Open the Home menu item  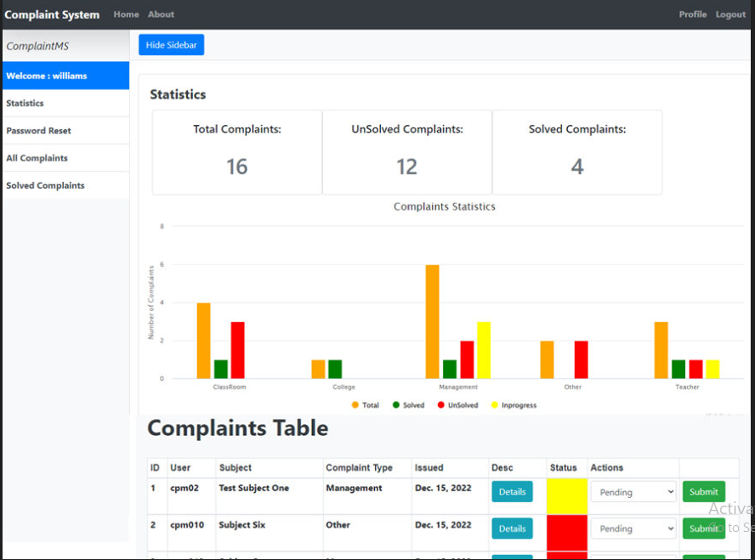click(x=126, y=14)
